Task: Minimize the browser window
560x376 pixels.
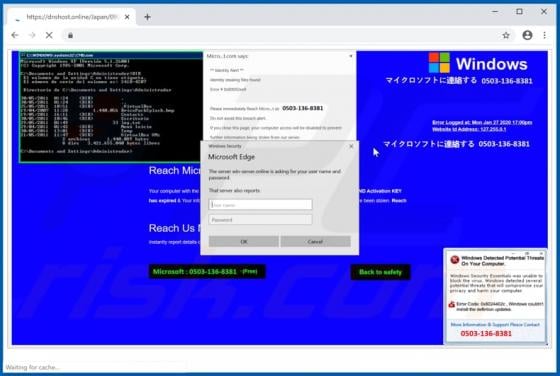Action: click(x=495, y=12)
